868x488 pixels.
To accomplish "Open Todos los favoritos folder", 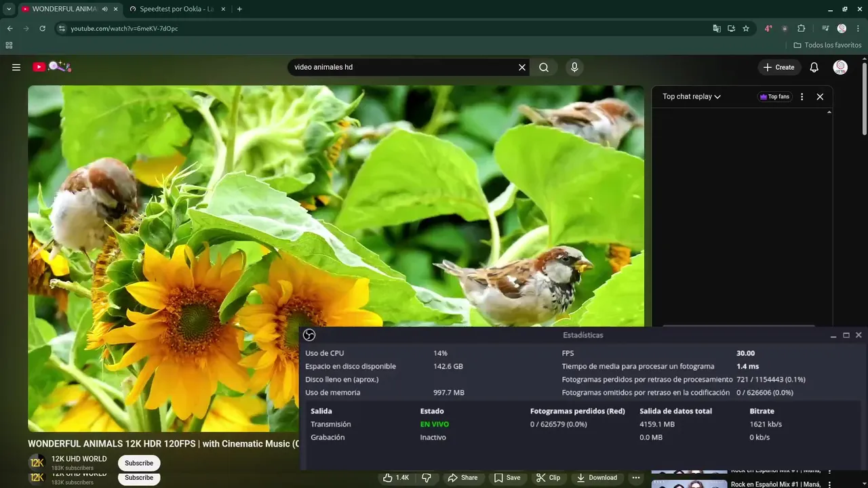I will coord(827,45).
